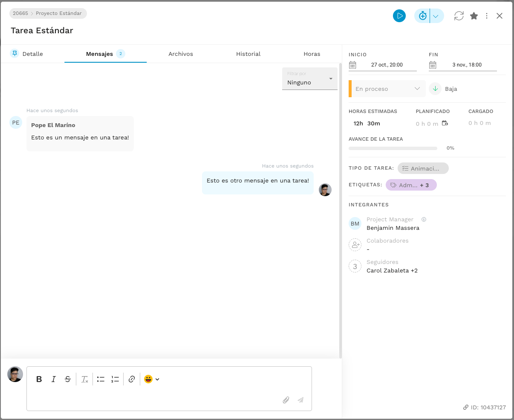The image size is (514, 420).
Task: Click the 20665 breadcrumb
Action: coord(20,13)
